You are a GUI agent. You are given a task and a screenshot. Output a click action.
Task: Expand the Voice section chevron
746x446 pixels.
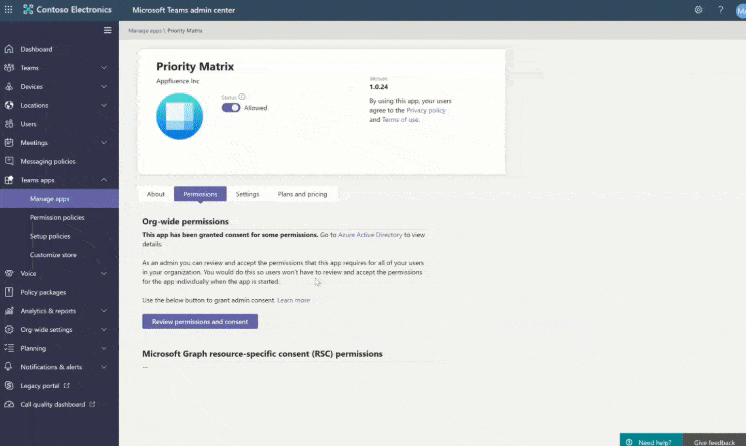pyautogui.click(x=104, y=273)
